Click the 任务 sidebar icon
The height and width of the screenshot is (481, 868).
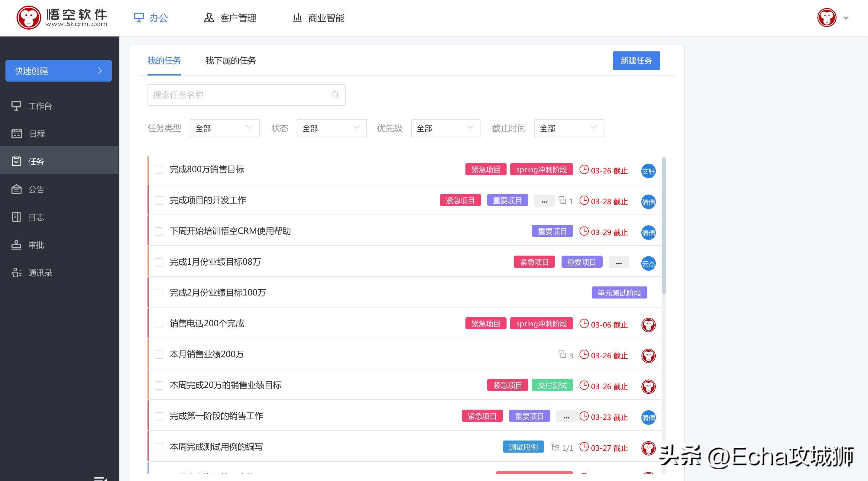point(17,161)
